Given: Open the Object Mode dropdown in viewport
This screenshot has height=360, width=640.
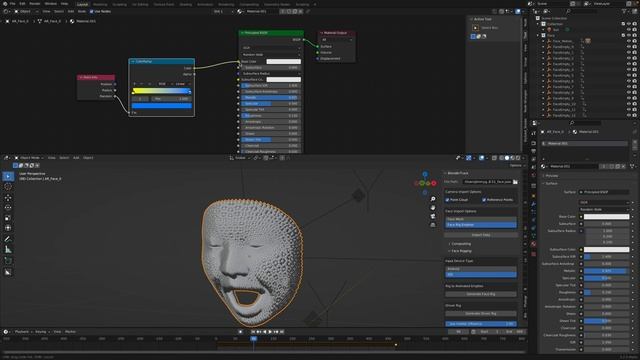Looking at the screenshot, I should pyautogui.click(x=29, y=158).
